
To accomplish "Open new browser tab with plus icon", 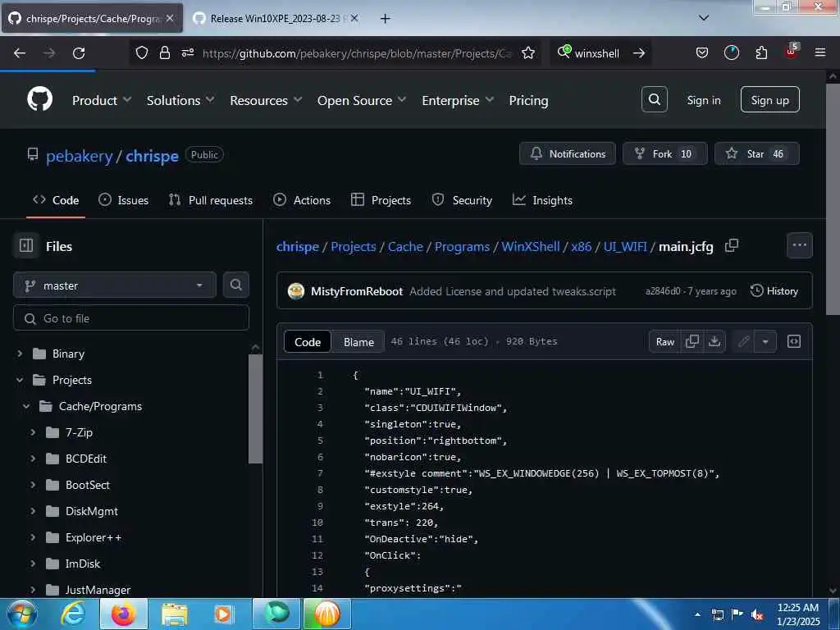I will [385, 19].
